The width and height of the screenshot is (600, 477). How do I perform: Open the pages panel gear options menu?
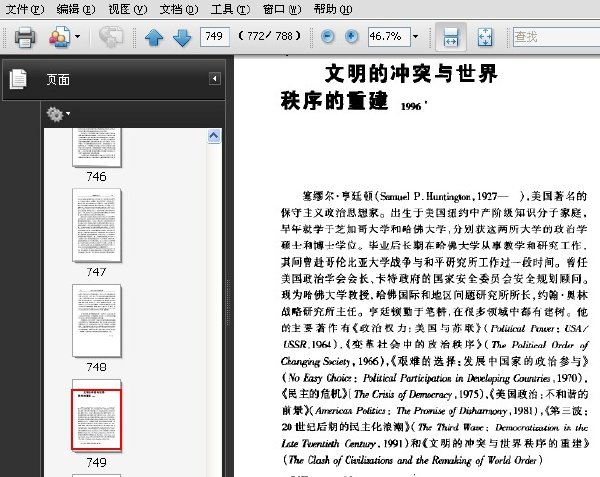(x=58, y=114)
